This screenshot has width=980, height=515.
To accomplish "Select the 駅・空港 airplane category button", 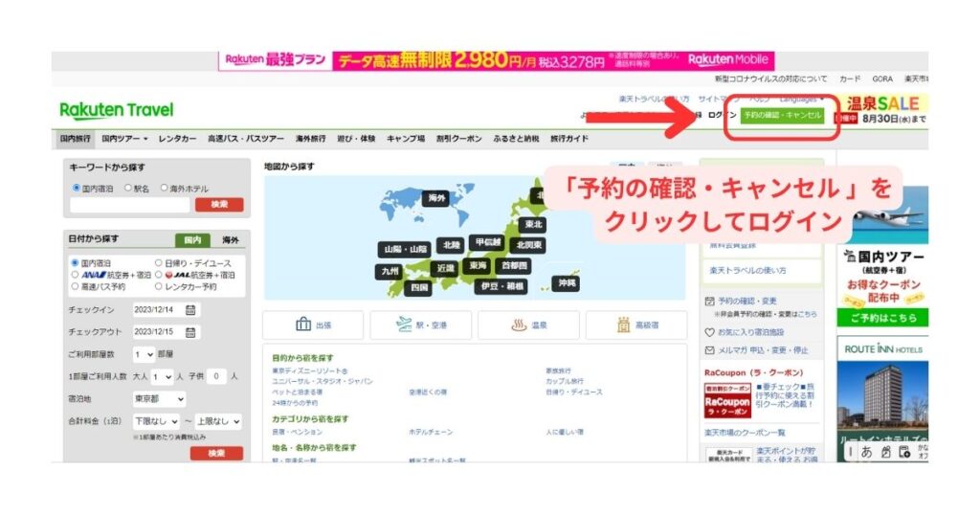I will click(421, 325).
